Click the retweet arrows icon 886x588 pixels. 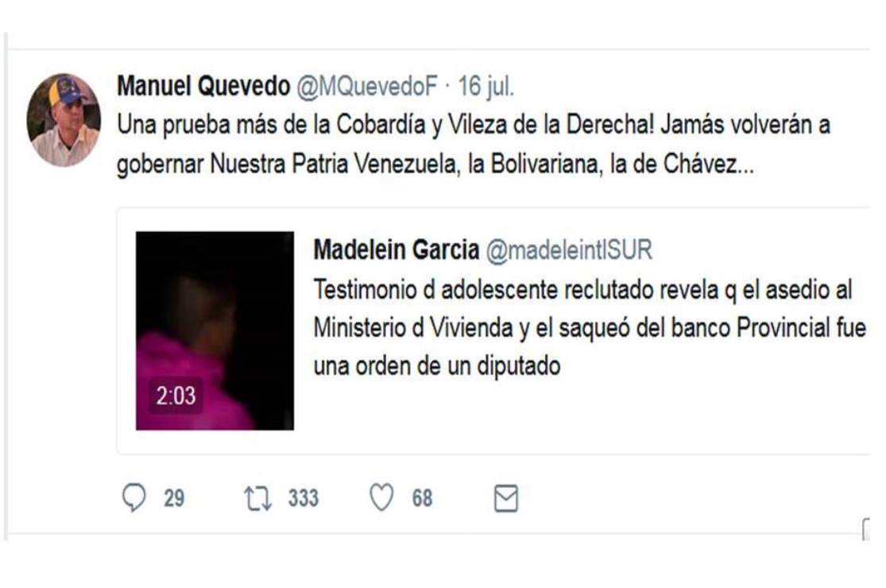257,499
